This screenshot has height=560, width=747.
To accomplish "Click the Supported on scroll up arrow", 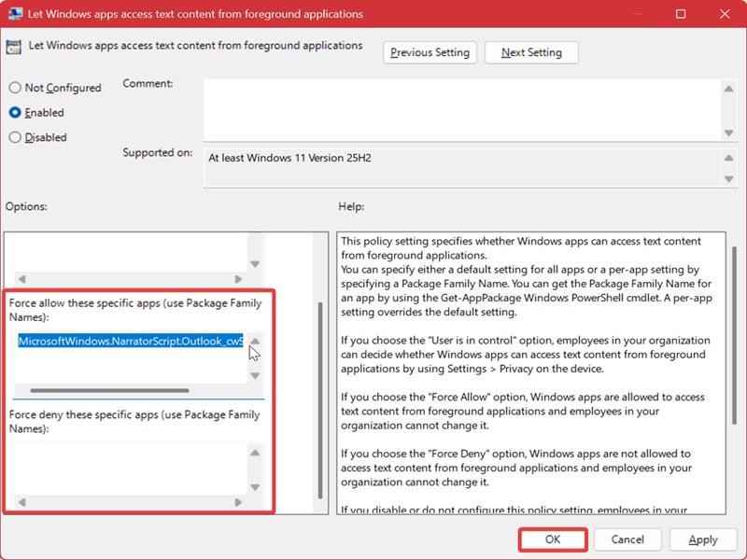I will click(729, 158).
